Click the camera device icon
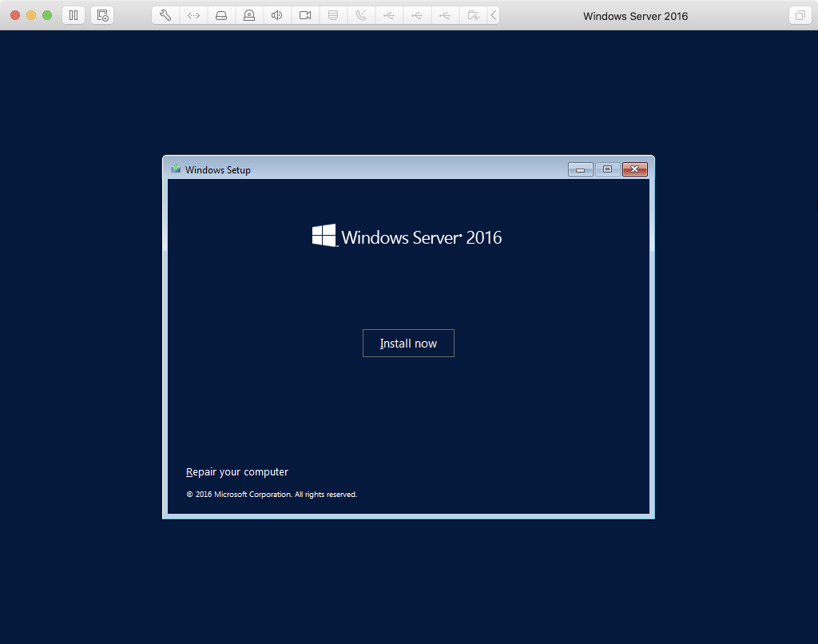 tap(305, 15)
